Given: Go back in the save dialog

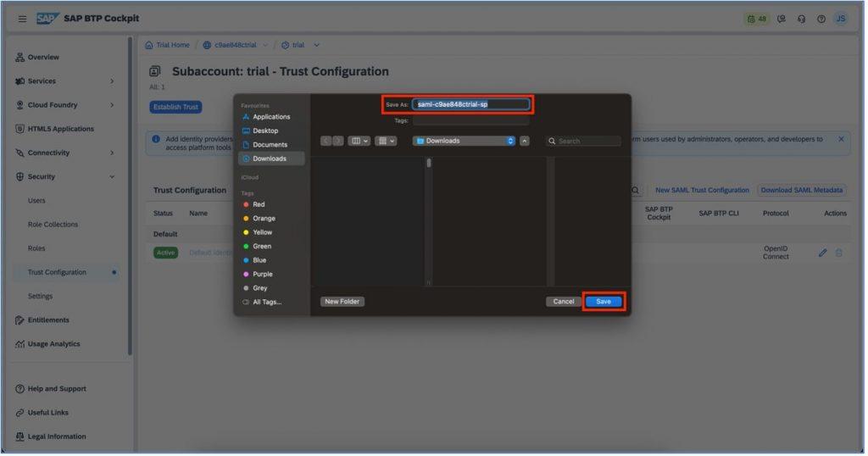Looking at the screenshot, I should 326,141.
